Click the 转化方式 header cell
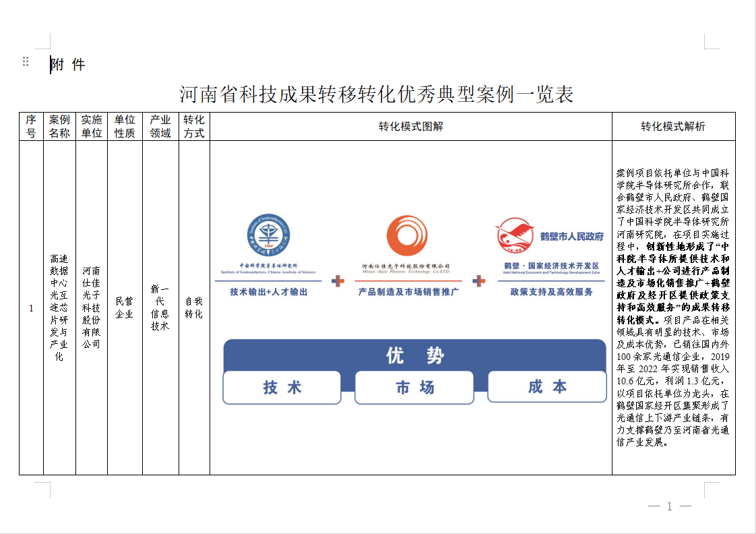 coord(194,127)
